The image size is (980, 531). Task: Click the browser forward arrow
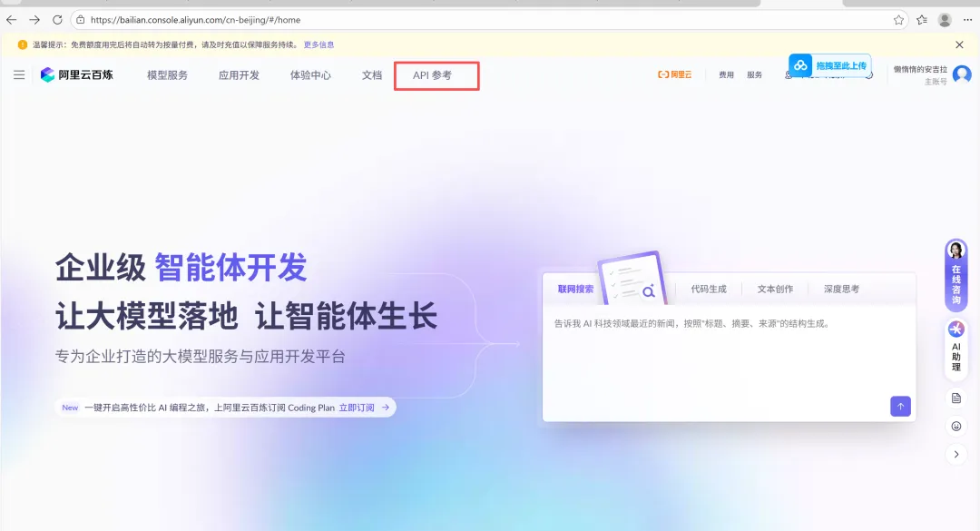click(34, 20)
